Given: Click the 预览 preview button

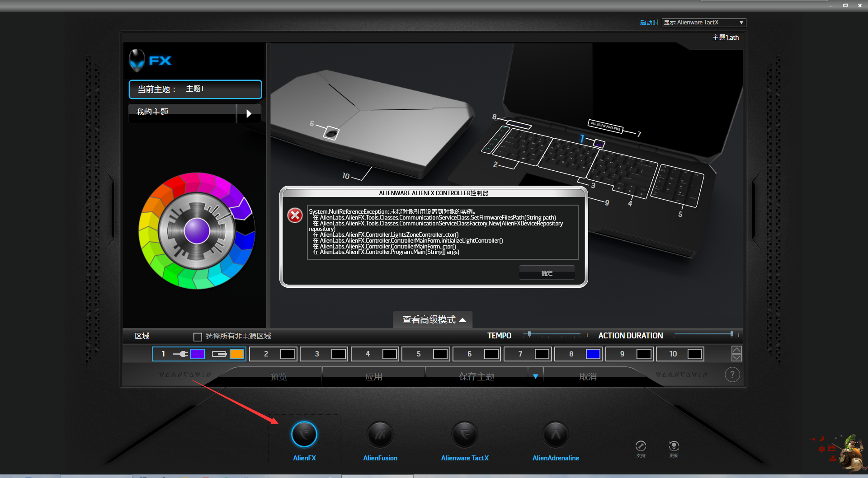Looking at the screenshot, I should tap(278, 376).
